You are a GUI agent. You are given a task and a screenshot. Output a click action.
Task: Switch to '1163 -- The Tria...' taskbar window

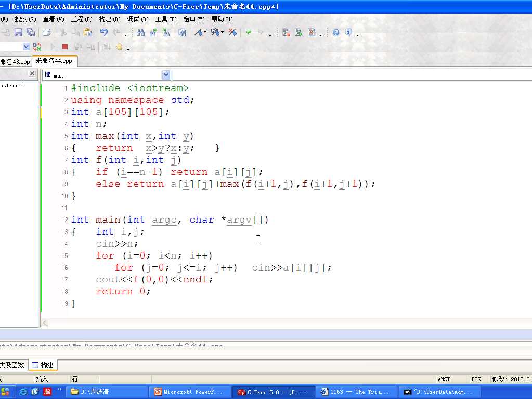point(357,392)
